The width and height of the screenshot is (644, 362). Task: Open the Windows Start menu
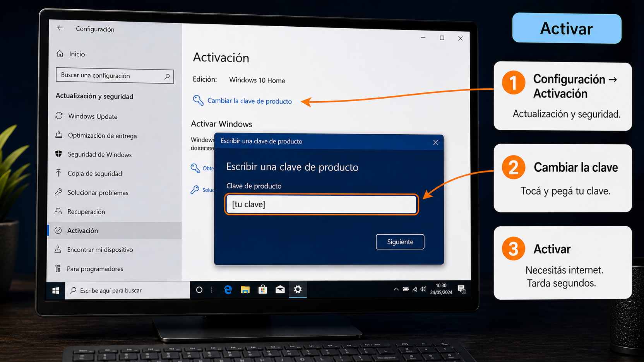[x=56, y=290]
